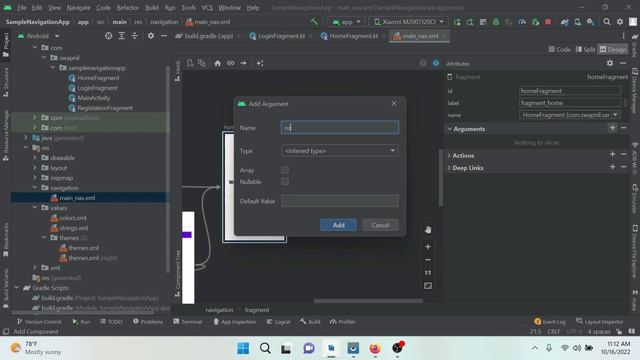The image size is (640, 360).
Task: Hide the Project panel with minus icon
Action: coord(164,36)
